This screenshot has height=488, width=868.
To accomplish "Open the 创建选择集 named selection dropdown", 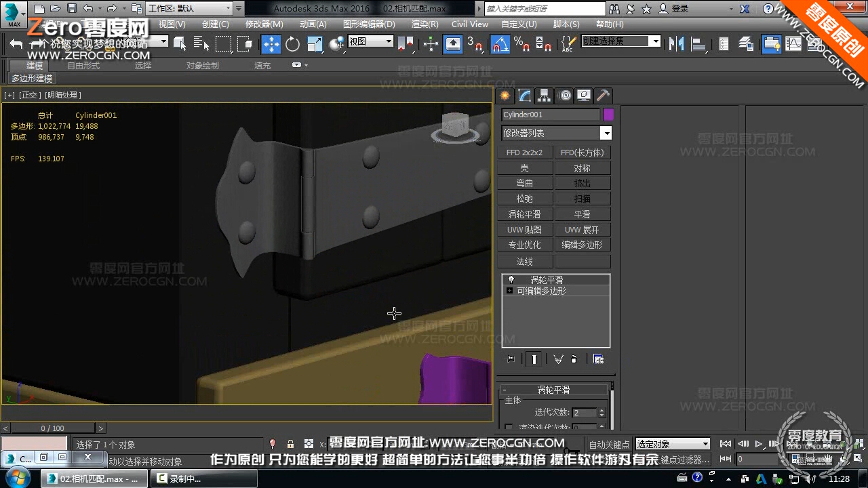I will tap(620, 41).
